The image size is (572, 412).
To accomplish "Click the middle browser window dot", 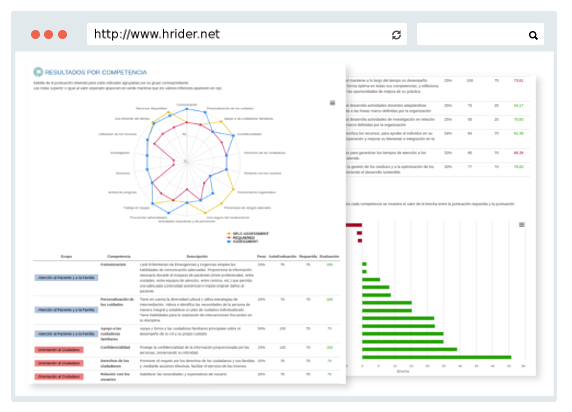I will click(x=49, y=35).
